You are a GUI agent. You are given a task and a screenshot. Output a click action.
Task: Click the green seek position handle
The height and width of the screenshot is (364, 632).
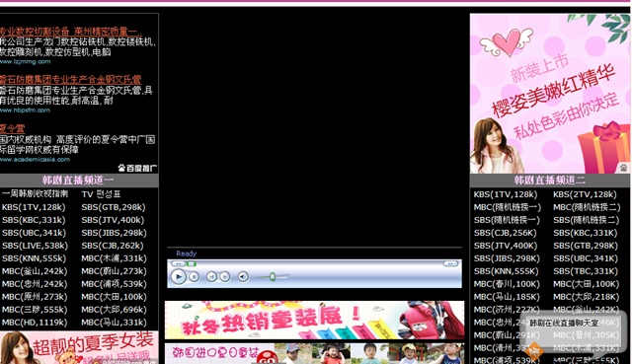(192, 263)
